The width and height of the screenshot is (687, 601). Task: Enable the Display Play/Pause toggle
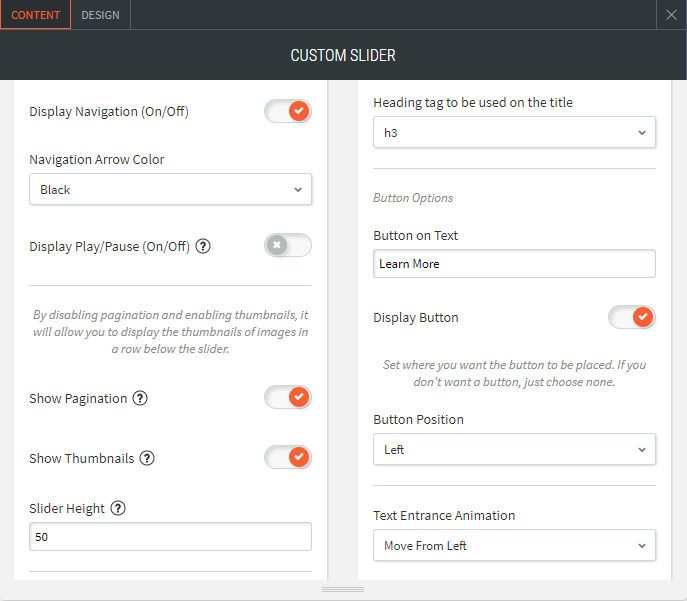288,246
